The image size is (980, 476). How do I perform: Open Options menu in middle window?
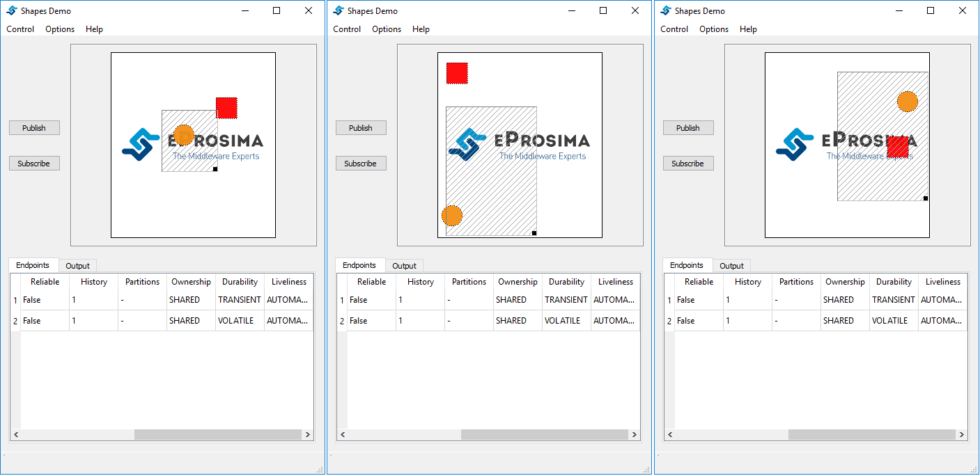coord(387,29)
